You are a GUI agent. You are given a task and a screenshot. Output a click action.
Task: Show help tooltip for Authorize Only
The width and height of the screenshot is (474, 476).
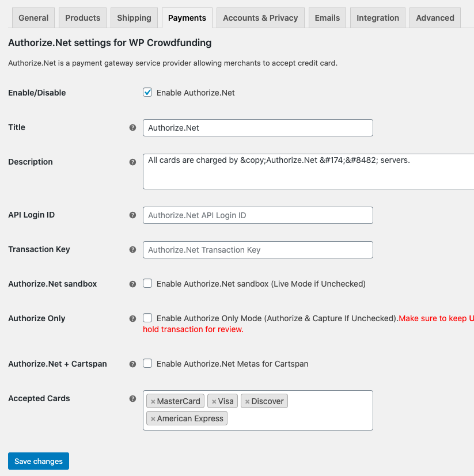[132, 319]
